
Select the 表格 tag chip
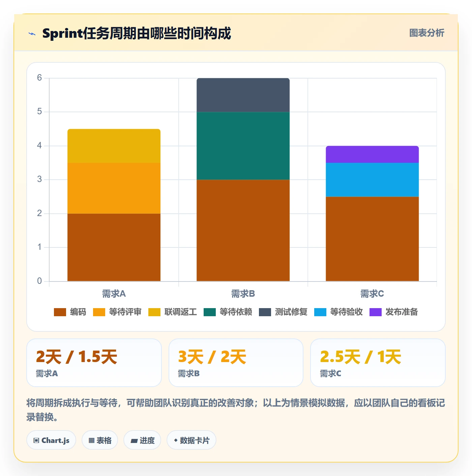[100, 440]
